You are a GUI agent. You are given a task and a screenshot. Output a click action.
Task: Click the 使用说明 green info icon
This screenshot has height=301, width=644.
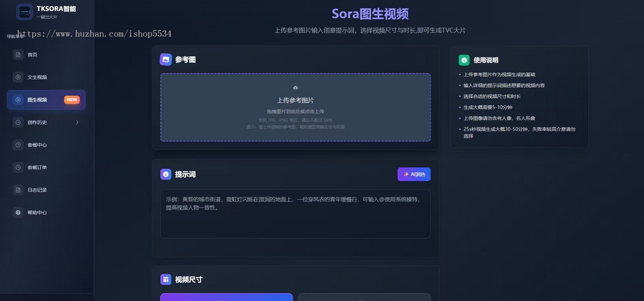click(464, 60)
